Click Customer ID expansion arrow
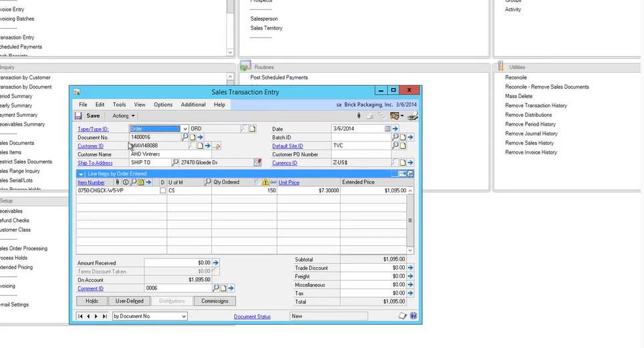Image resolution: width=644 pixels, height=348 pixels. pos(207,146)
